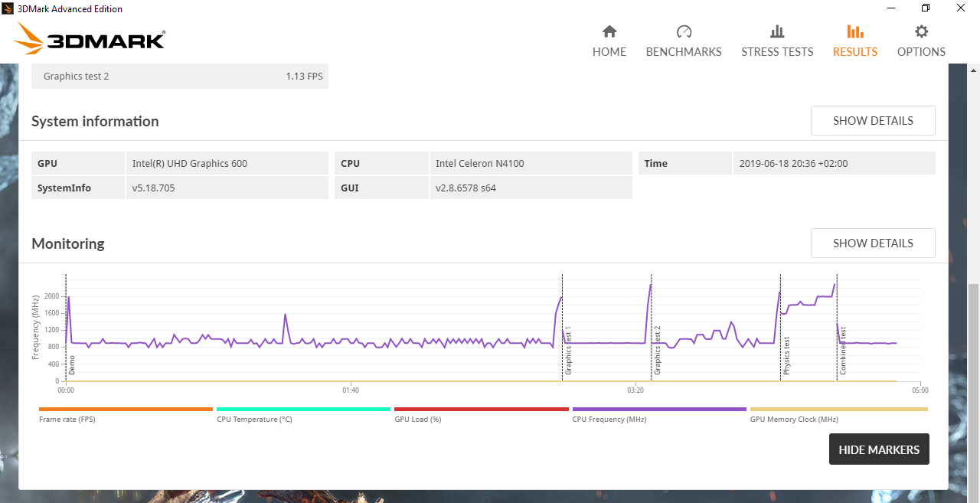The height and width of the screenshot is (503, 980).
Task: Click the orange Frame rate color bar
Action: pyautogui.click(x=126, y=410)
